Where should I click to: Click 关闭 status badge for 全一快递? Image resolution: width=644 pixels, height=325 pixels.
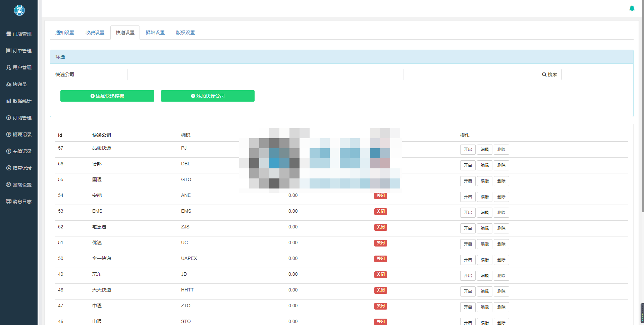[x=381, y=259]
